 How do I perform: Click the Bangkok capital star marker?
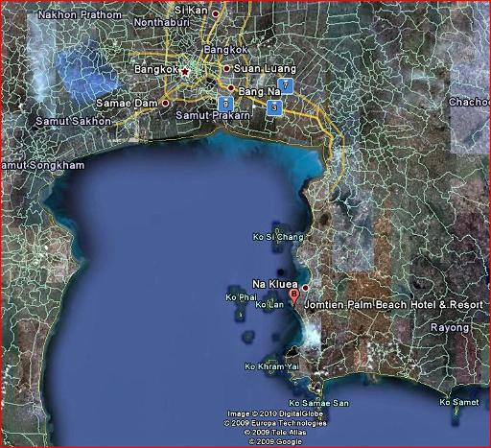(x=185, y=71)
